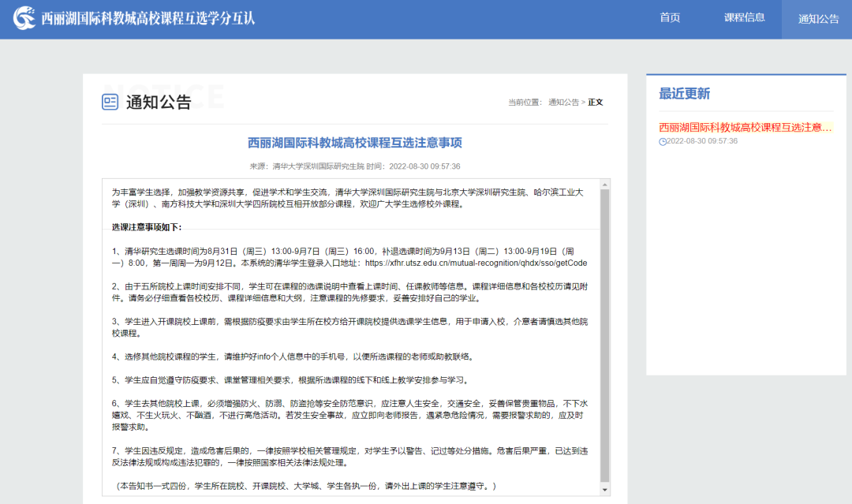Click the scroll-up arrow of the notice box
The image size is (852, 504).
pos(605,185)
